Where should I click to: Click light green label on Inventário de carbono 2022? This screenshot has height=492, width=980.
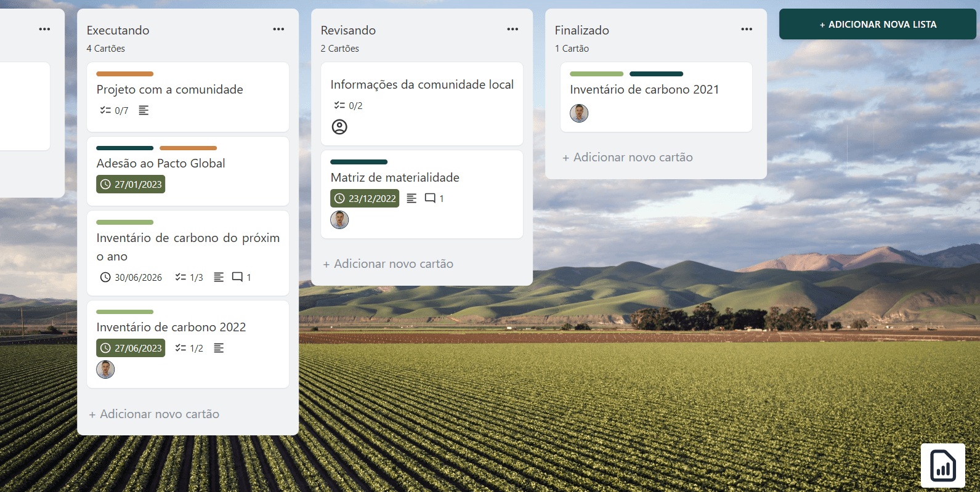[124, 312]
